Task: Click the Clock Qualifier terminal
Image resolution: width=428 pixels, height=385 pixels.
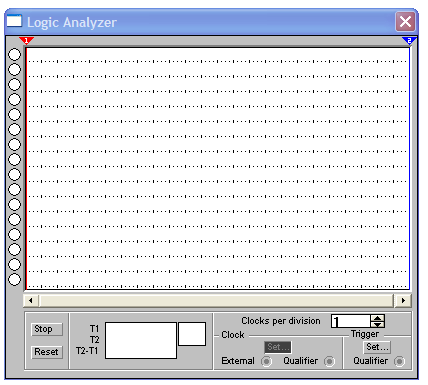Action: click(x=329, y=361)
